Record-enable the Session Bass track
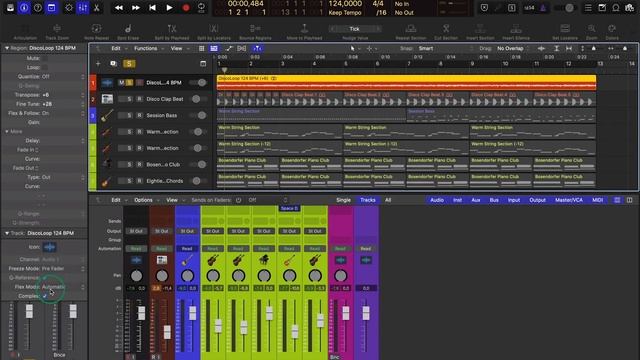The width and height of the screenshot is (640, 360). pyautogui.click(x=139, y=115)
